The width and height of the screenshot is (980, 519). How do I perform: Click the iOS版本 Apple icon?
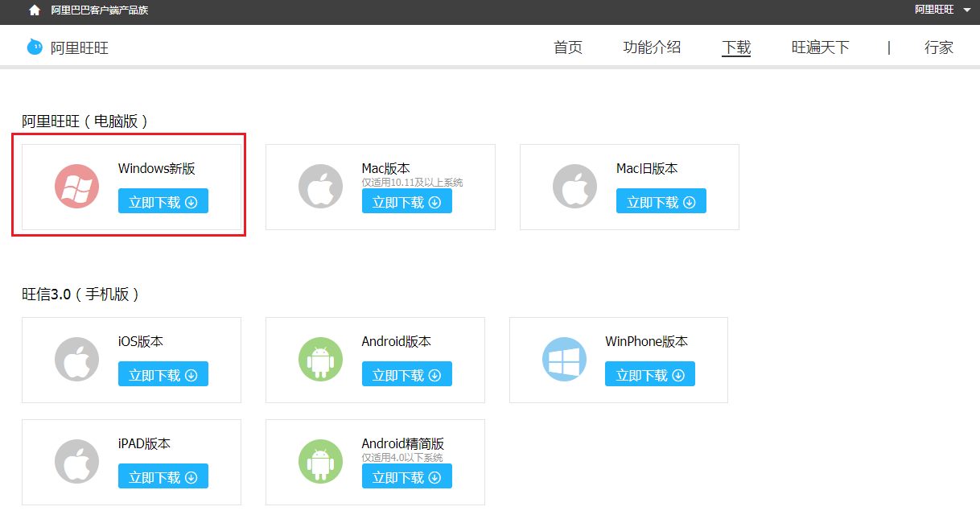point(77,360)
